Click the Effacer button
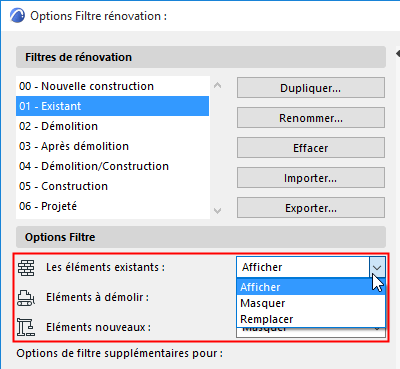400x369 pixels. [x=311, y=148]
